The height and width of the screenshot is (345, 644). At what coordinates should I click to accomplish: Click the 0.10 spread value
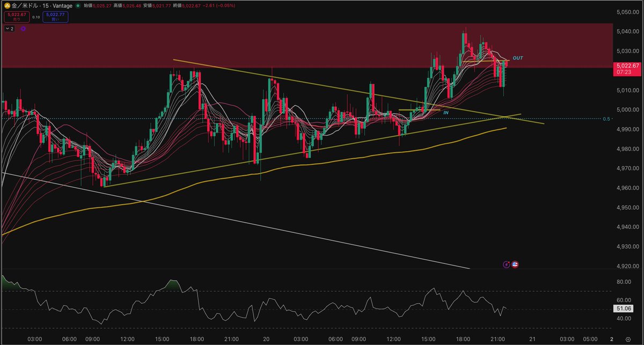[35, 17]
